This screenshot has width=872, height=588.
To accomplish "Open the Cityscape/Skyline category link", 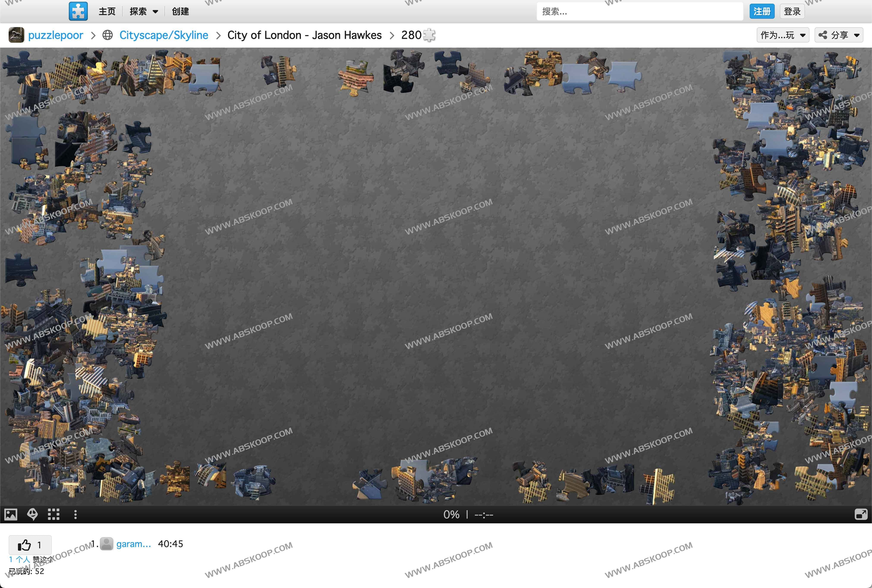I will 164,35.
